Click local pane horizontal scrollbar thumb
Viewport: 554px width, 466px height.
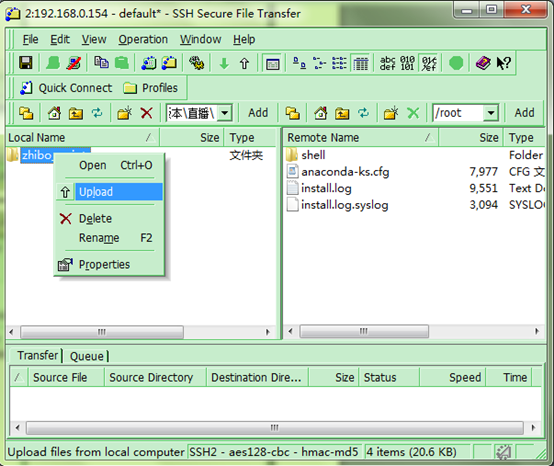[102, 332]
